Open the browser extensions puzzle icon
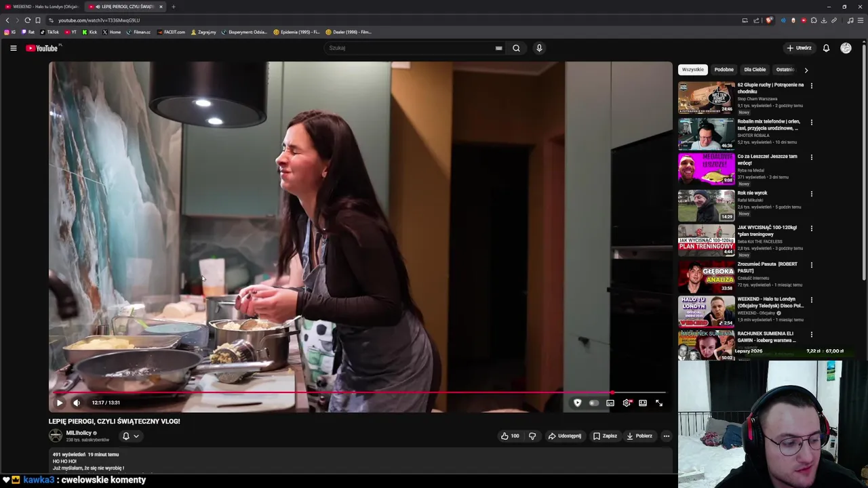The image size is (868, 488). coord(814,20)
